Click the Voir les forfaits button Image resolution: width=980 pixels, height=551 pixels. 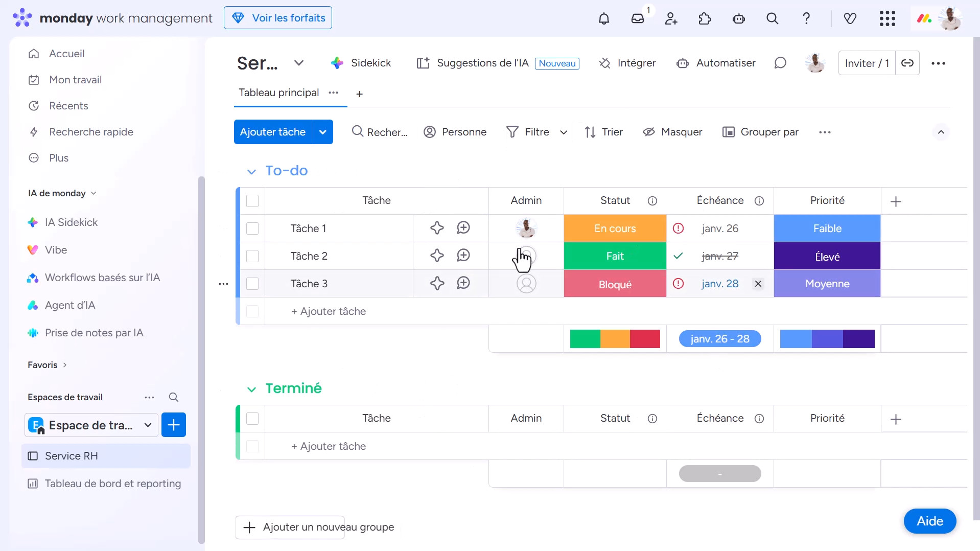tap(278, 18)
